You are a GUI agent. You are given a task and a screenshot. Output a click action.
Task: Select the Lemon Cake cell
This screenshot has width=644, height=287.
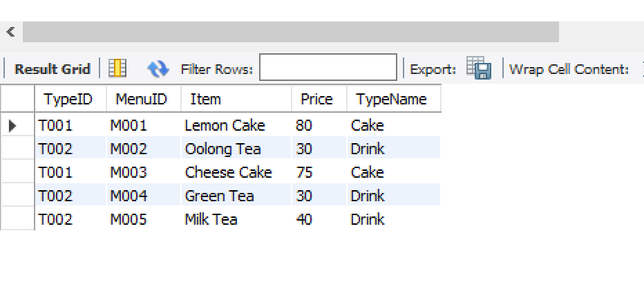(236, 125)
